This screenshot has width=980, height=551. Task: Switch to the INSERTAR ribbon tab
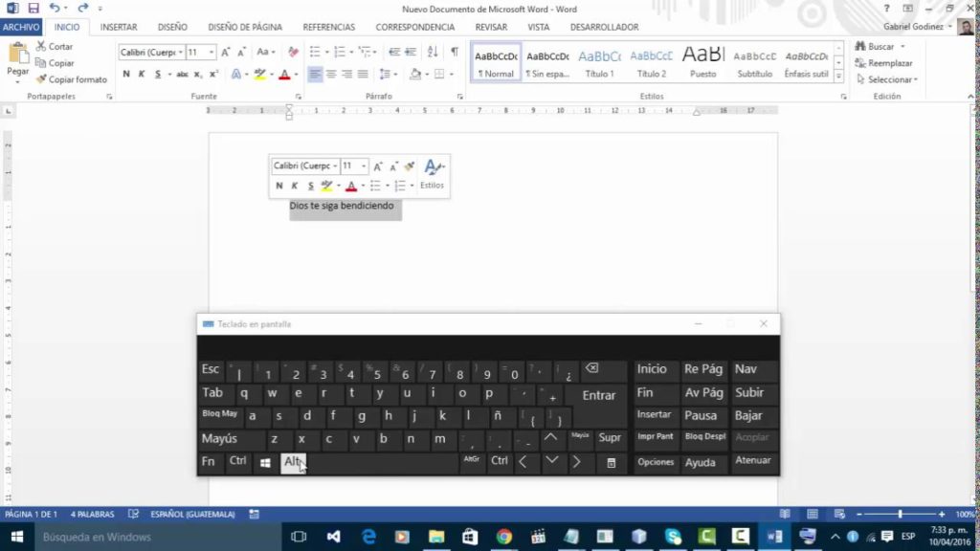tap(119, 27)
